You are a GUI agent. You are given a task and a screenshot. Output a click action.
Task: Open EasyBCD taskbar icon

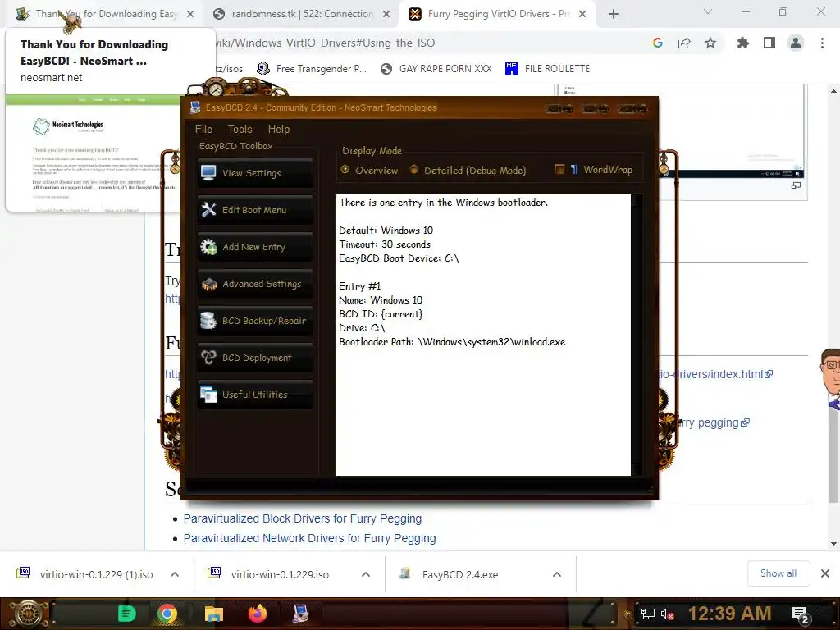tap(300, 614)
